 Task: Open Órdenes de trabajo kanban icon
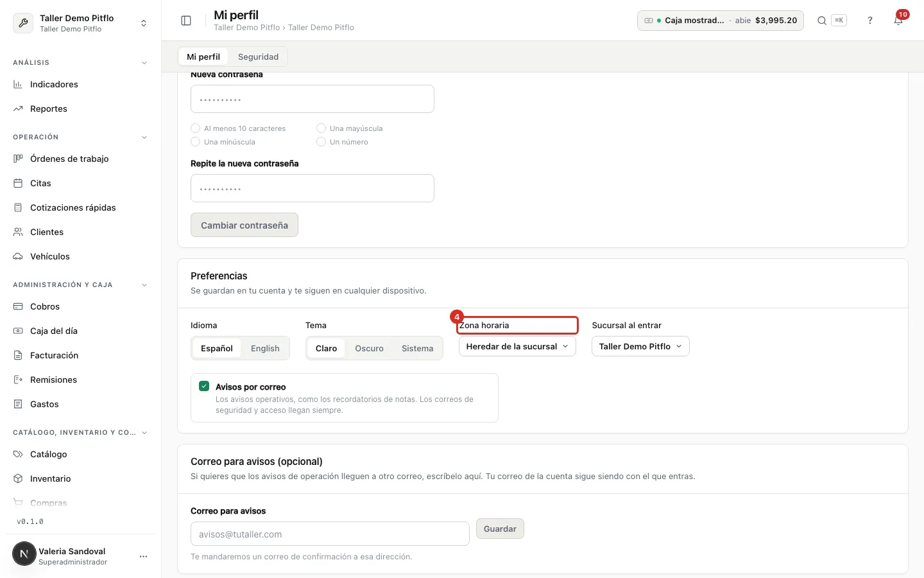pos(18,159)
